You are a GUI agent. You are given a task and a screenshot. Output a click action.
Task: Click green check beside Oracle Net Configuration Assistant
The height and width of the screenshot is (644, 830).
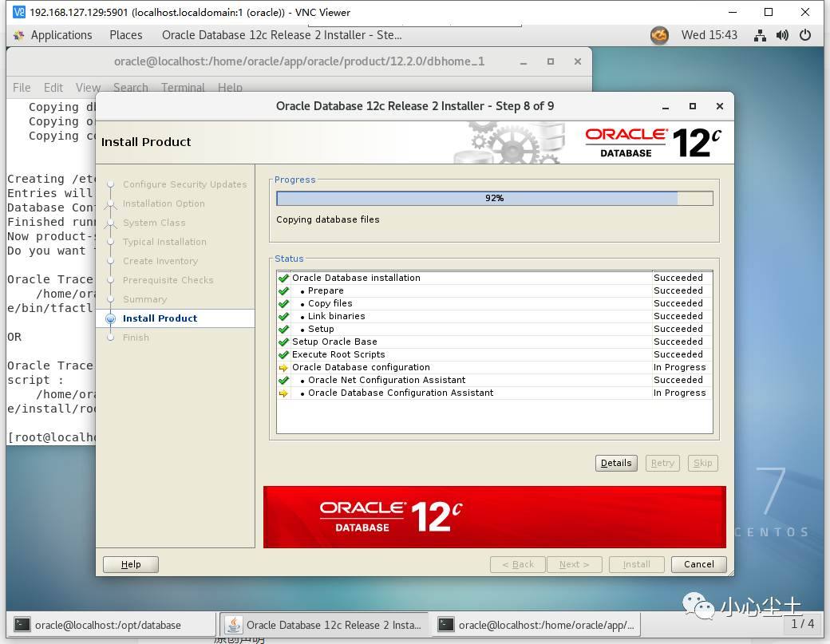(x=284, y=380)
